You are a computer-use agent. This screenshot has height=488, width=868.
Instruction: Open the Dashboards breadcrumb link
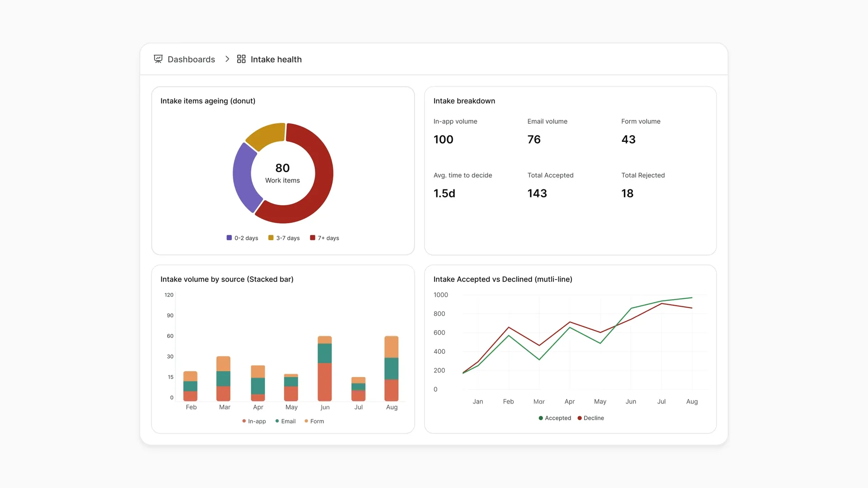click(191, 59)
